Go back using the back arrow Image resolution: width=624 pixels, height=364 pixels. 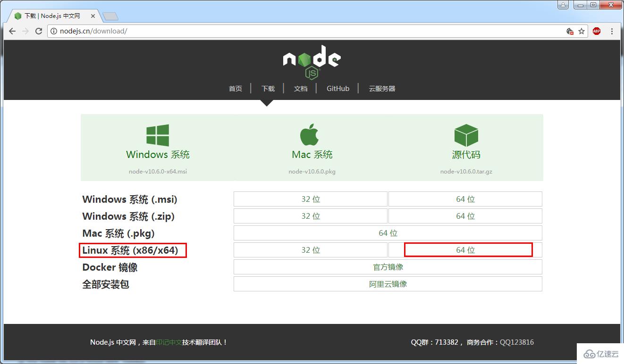coord(12,31)
